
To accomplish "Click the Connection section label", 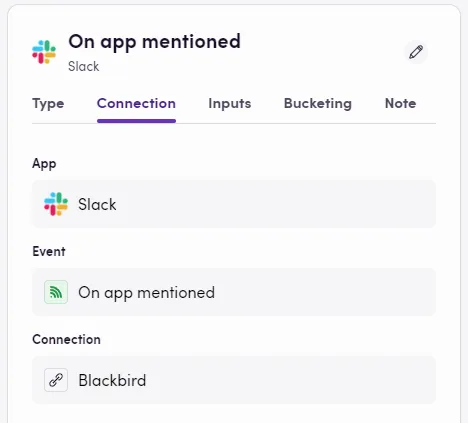I will tap(66, 339).
